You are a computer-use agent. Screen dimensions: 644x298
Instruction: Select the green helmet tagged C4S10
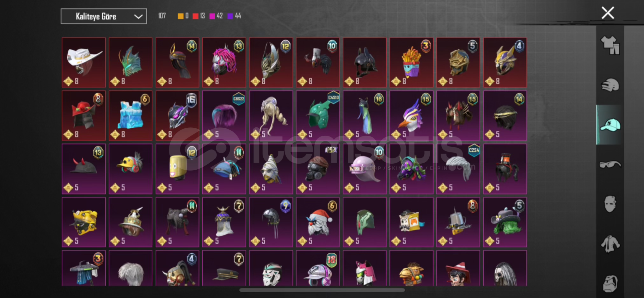[318, 116]
